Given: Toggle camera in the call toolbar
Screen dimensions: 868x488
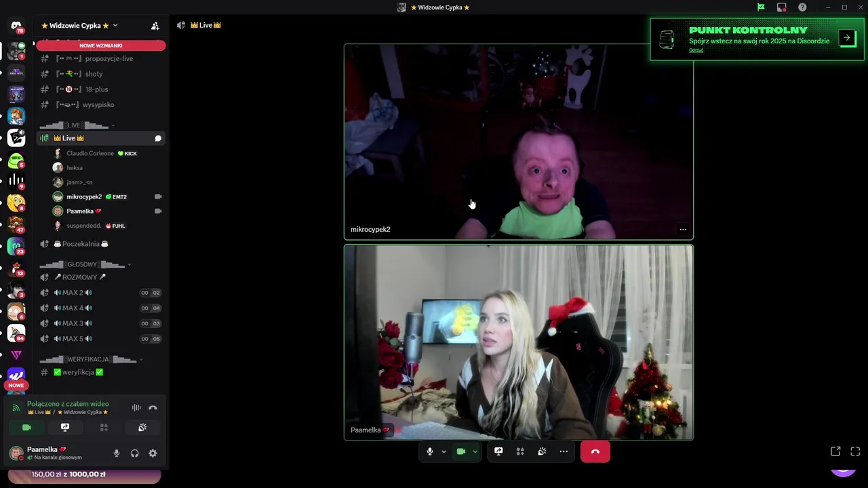Looking at the screenshot, I should pos(461,451).
